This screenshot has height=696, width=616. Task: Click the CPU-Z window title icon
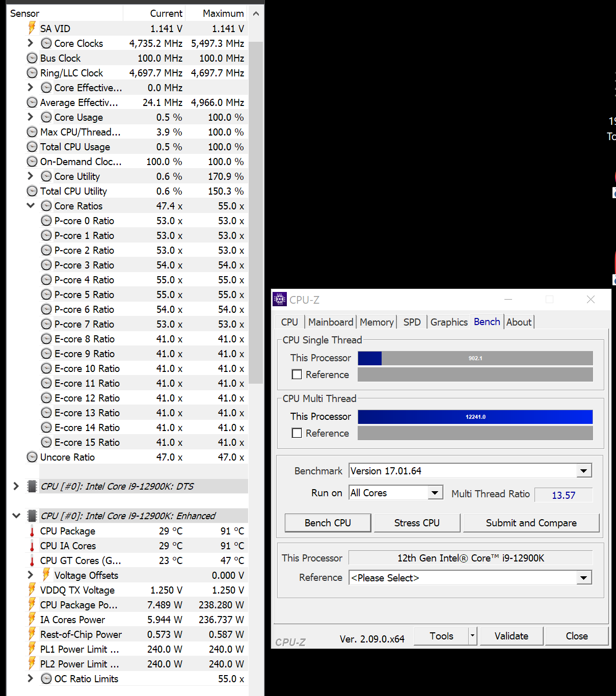(280, 299)
